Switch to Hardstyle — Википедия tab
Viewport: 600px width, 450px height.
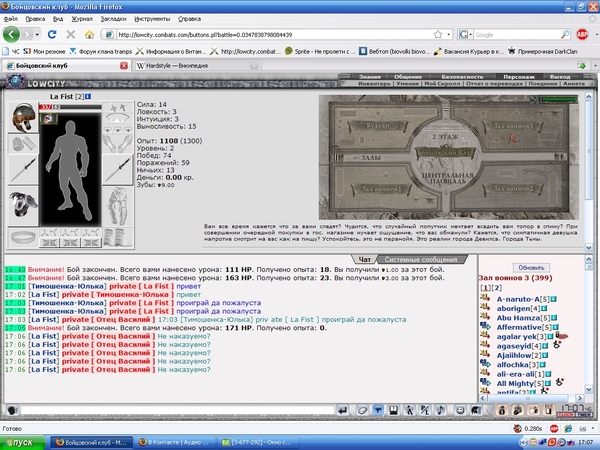coord(197,66)
